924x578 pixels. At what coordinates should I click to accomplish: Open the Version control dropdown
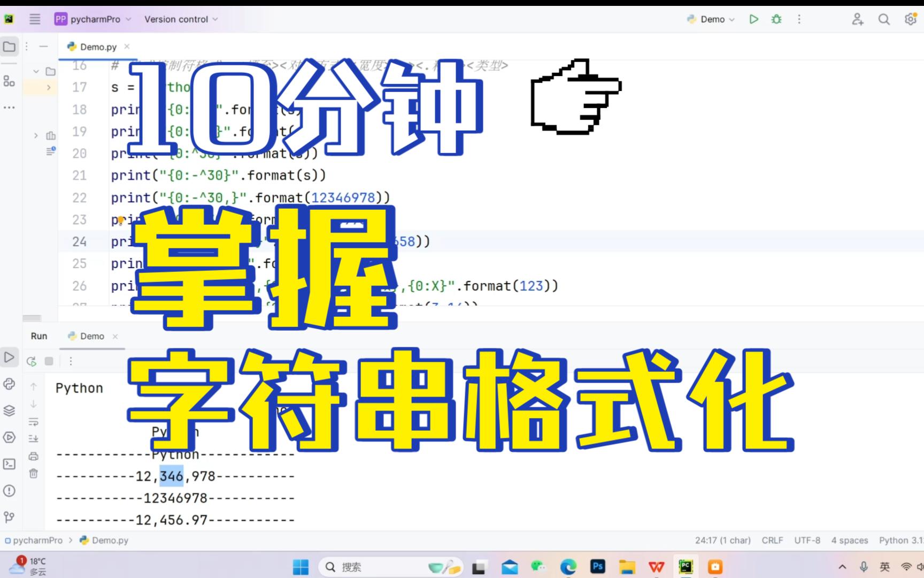click(x=181, y=19)
